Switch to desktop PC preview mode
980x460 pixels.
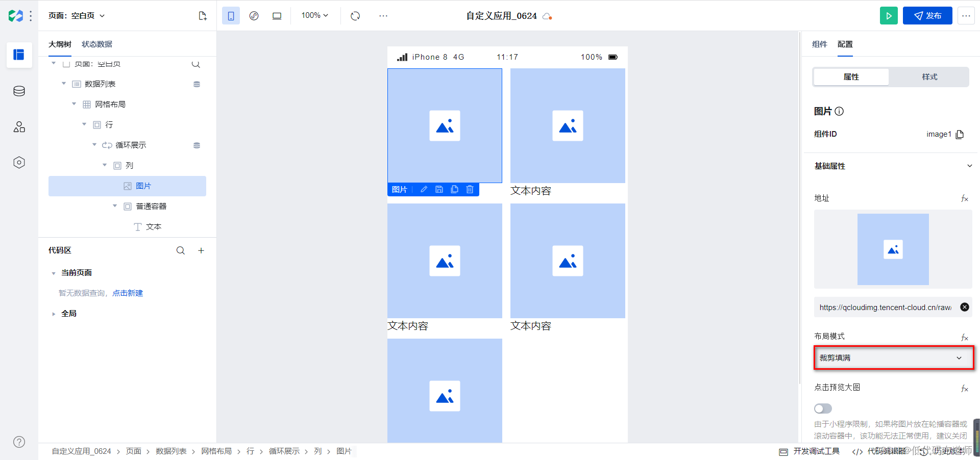click(277, 16)
